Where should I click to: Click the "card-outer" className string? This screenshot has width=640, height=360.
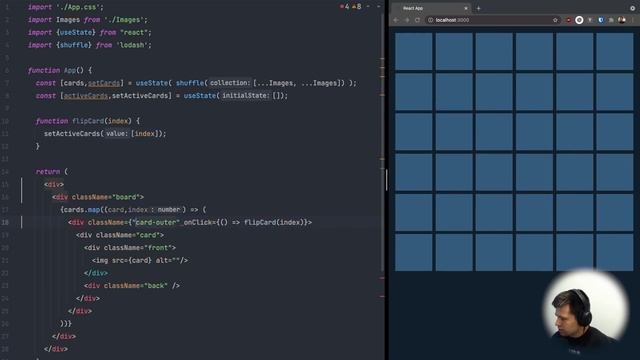coord(156,222)
